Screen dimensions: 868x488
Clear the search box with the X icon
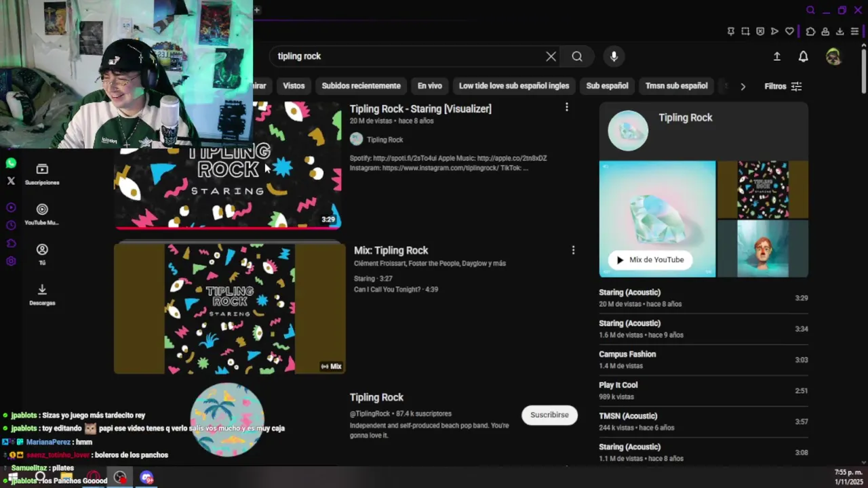[x=551, y=56]
